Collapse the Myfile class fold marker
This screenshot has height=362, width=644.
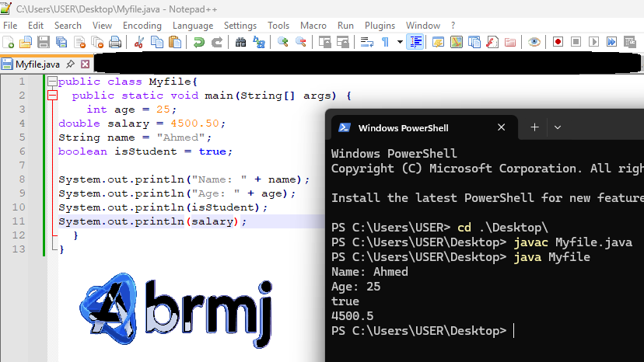52,82
